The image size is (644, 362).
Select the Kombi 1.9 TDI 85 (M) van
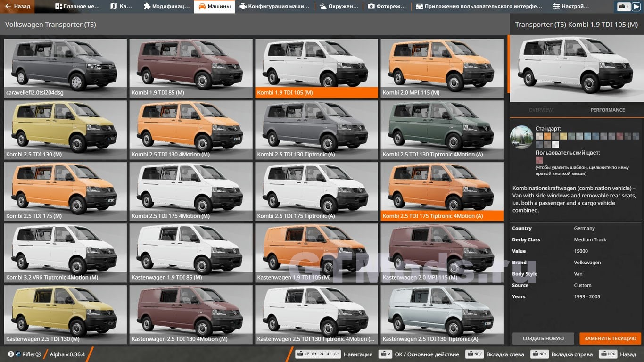[191, 68]
